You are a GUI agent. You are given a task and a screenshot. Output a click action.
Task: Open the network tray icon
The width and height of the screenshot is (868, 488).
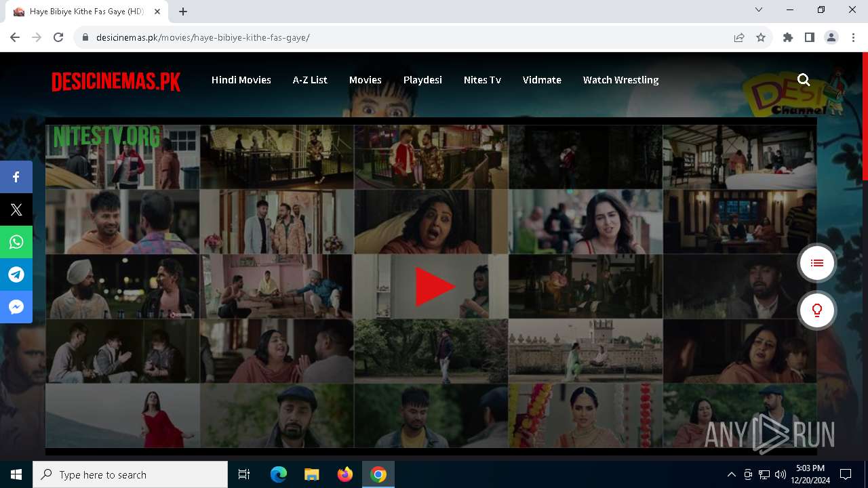coord(764,474)
